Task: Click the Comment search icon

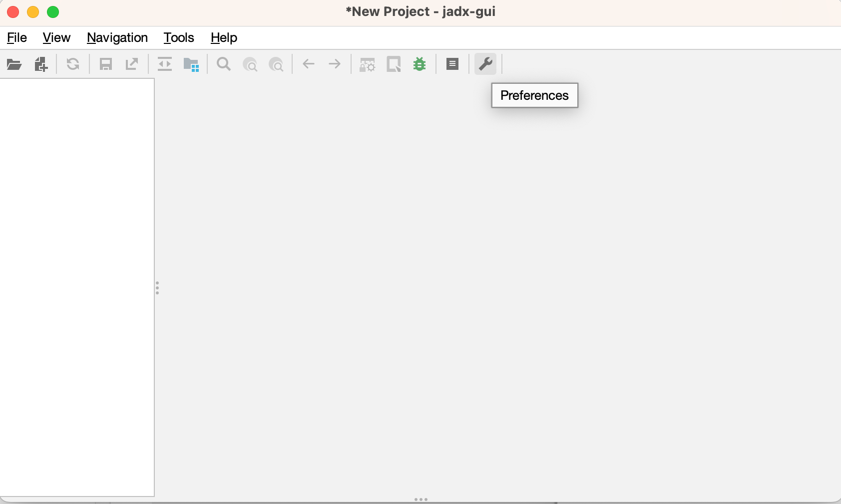Action: tap(276, 65)
